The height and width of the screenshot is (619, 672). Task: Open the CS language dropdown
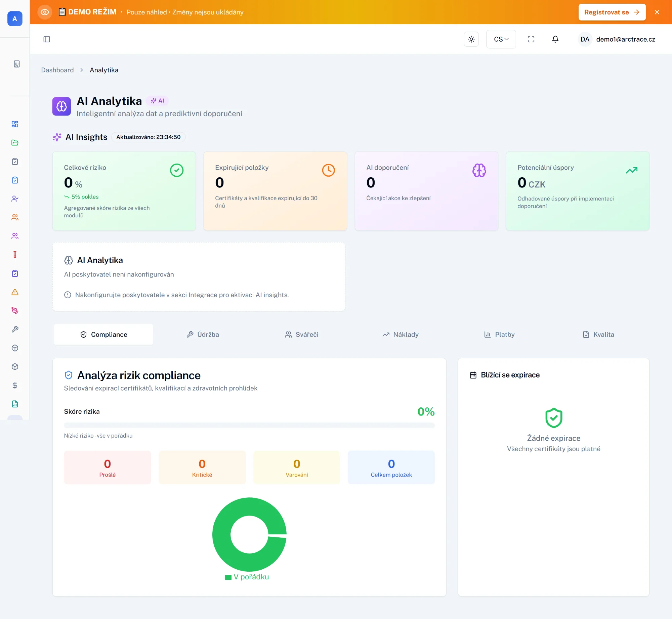(501, 39)
